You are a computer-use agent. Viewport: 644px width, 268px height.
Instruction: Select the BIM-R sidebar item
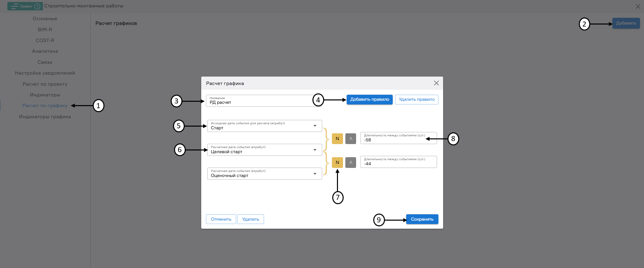45,30
